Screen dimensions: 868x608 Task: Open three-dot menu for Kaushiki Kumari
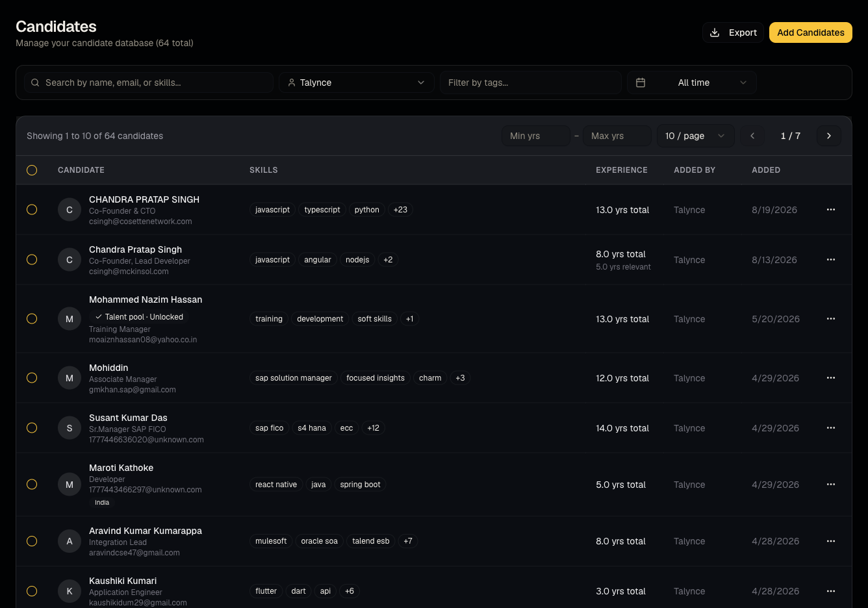pos(830,591)
